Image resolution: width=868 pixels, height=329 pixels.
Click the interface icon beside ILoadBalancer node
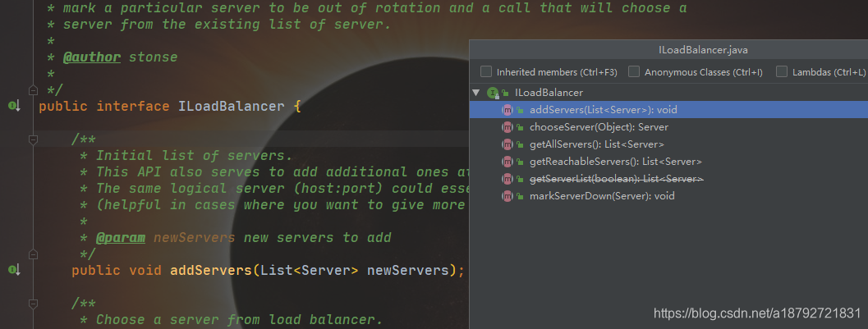[493, 93]
